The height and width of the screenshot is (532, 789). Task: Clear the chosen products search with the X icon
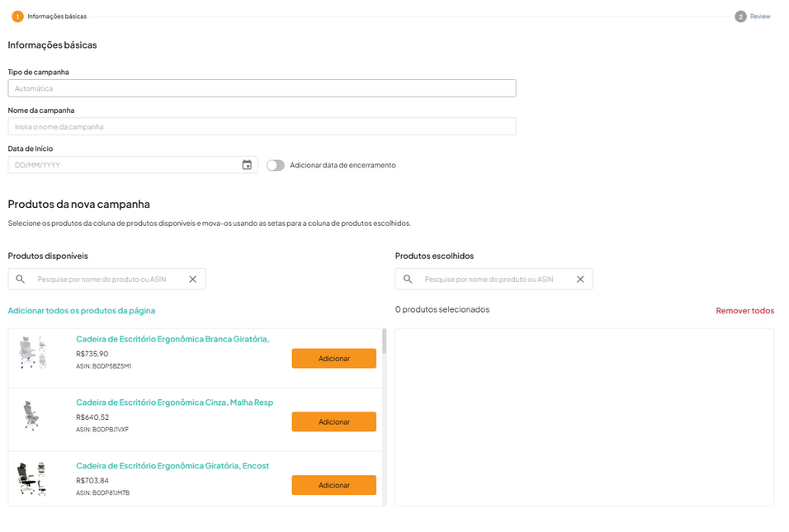pyautogui.click(x=580, y=279)
